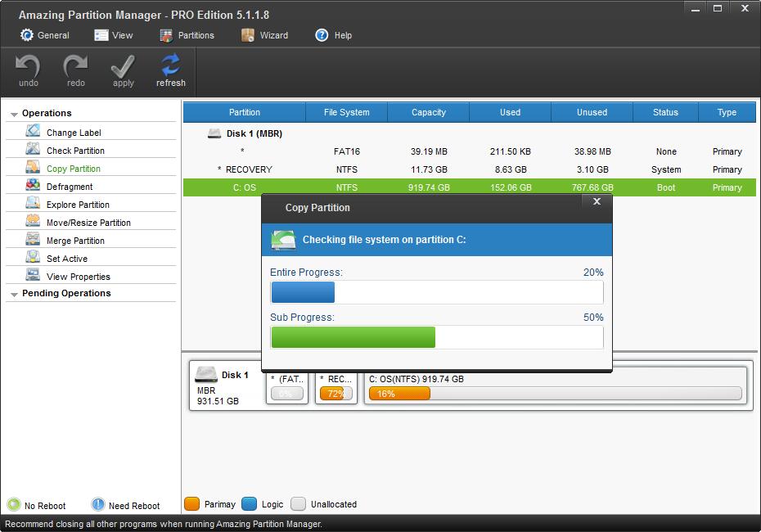Screen dimensions: 761x532
Task: Click the View menu icon
Action: 101,35
